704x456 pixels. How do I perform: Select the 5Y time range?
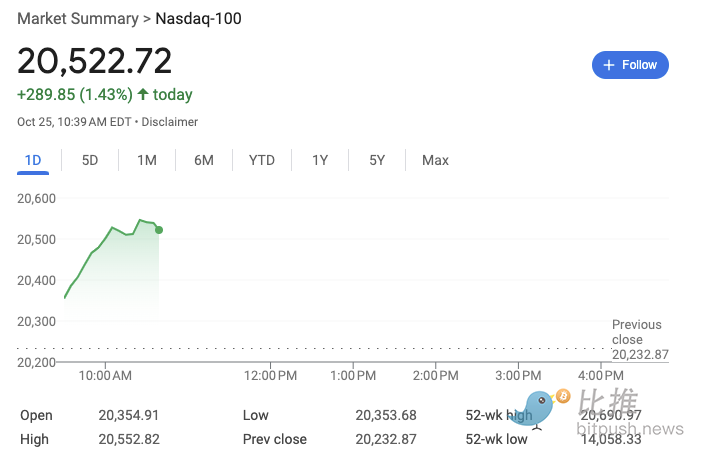click(x=377, y=160)
